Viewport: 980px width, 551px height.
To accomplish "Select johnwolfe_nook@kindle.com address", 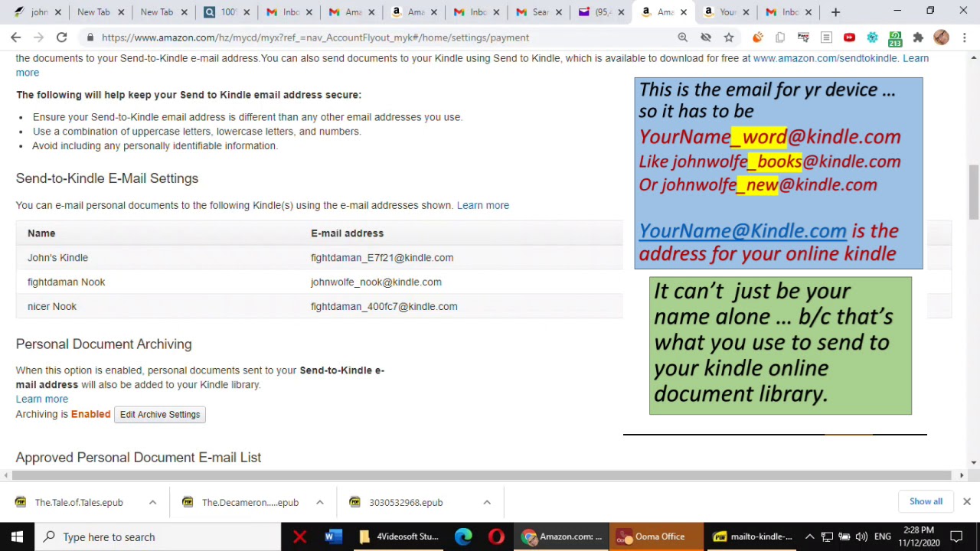I will pyautogui.click(x=376, y=282).
